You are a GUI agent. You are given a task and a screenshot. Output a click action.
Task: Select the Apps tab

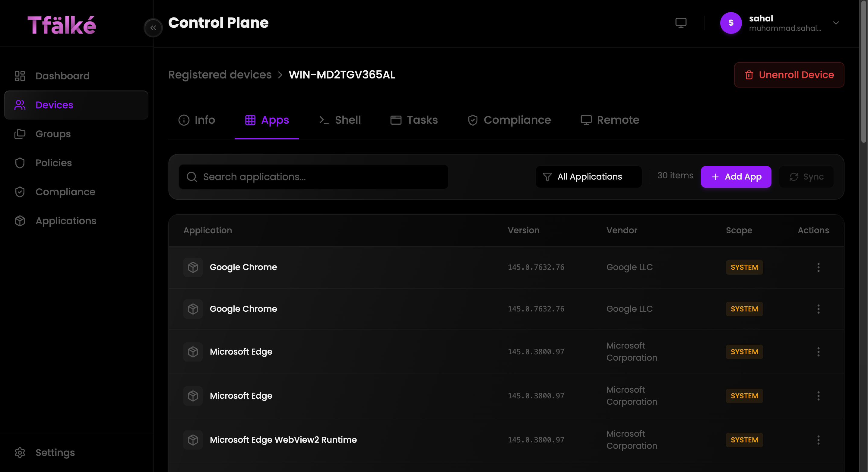[267, 120]
